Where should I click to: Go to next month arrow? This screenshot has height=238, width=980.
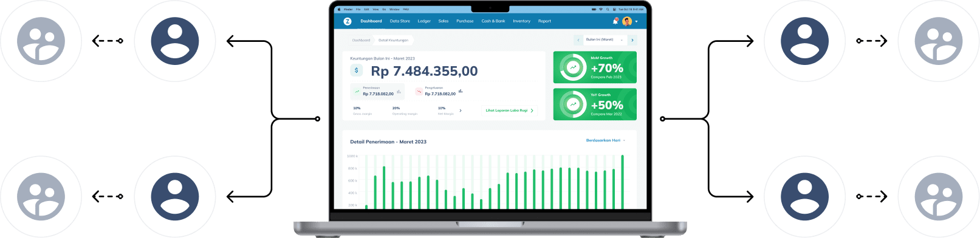(632, 40)
